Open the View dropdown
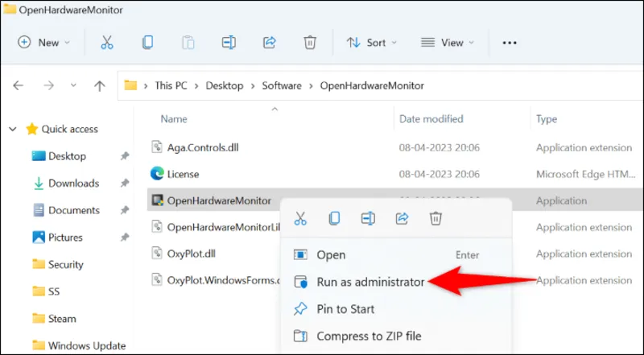Viewport: 644px width, 355px height. coord(448,43)
